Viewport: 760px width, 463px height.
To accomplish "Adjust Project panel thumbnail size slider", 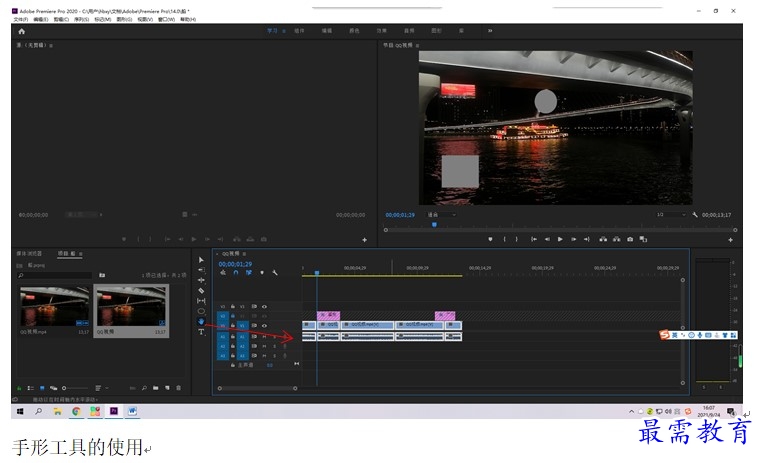I will click(x=75, y=388).
